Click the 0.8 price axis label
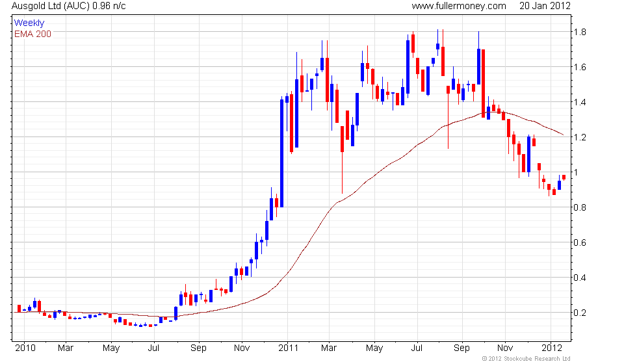 click(x=580, y=207)
